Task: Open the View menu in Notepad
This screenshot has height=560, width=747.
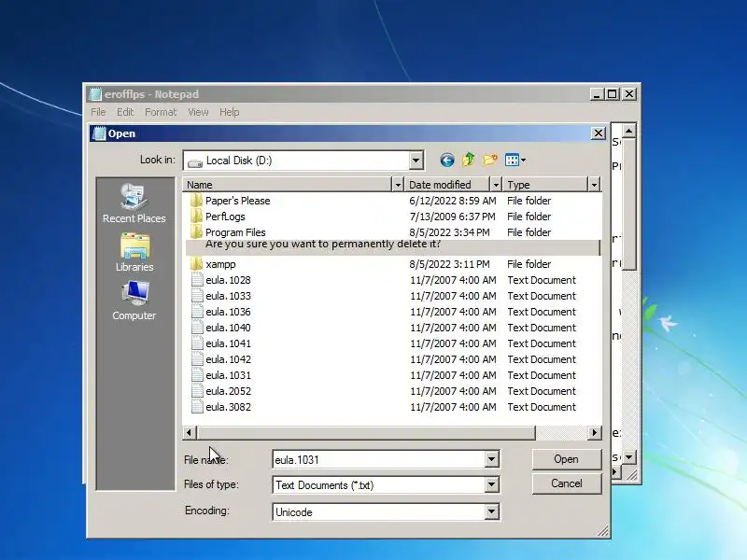Action: (x=198, y=112)
